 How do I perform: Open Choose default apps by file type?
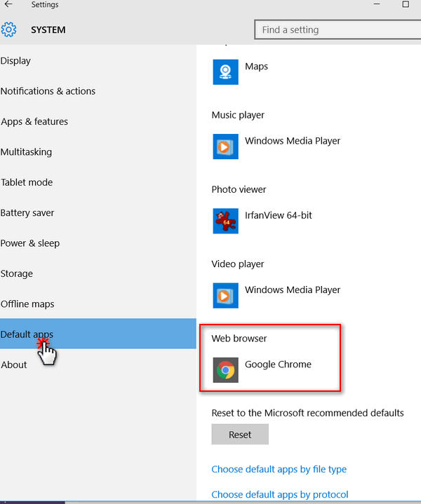279,469
